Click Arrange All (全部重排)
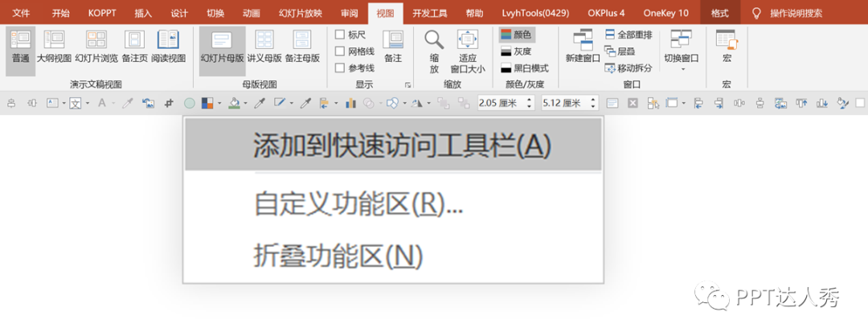868x336 pixels. click(x=628, y=35)
